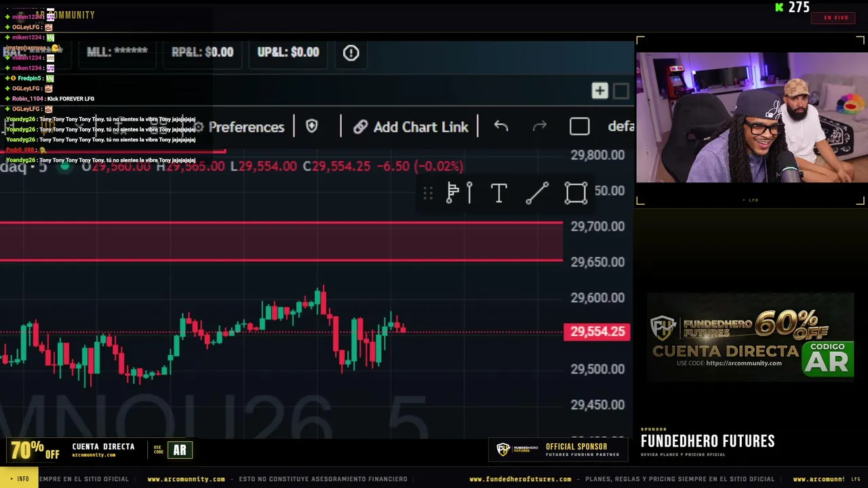
Task: Click the webcam video feed
Action: pos(751,118)
